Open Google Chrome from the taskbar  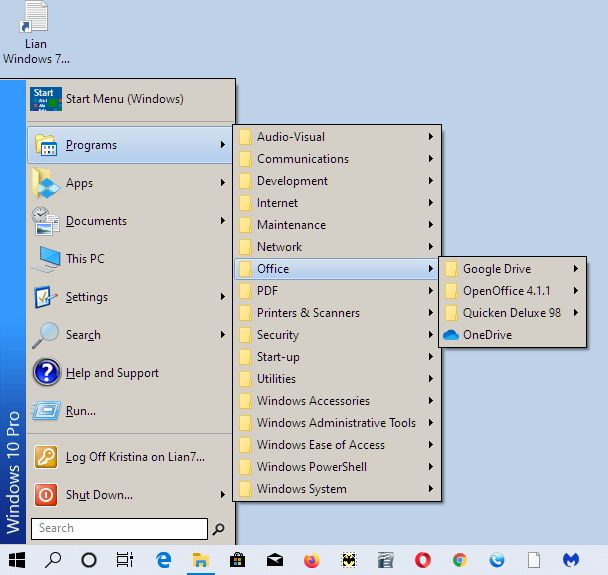point(460,560)
